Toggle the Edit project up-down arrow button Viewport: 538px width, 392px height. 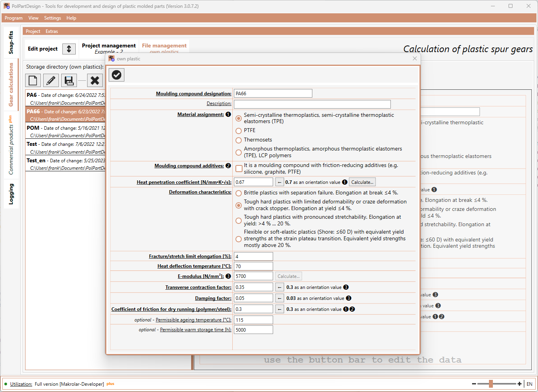pos(69,49)
